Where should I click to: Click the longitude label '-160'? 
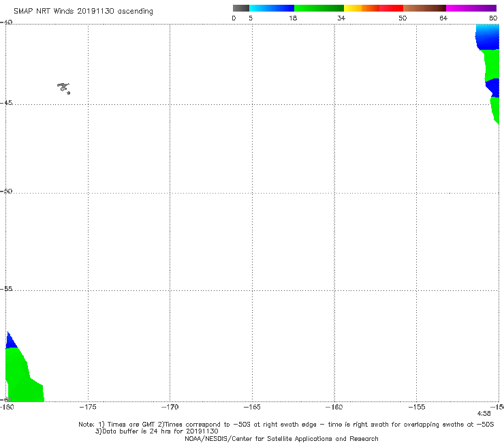(334, 407)
